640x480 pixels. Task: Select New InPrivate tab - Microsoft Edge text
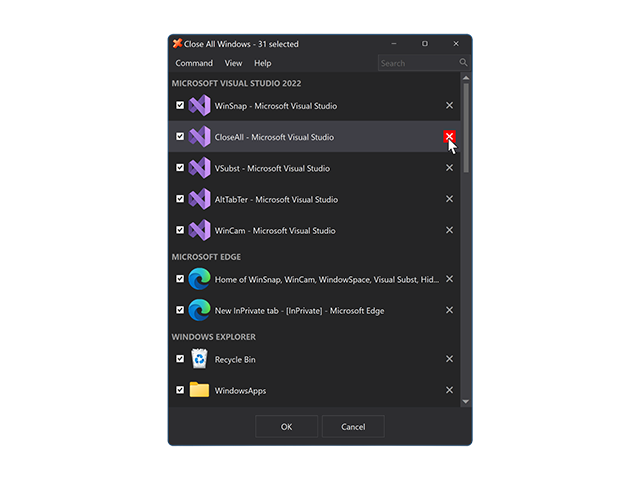(x=300, y=311)
